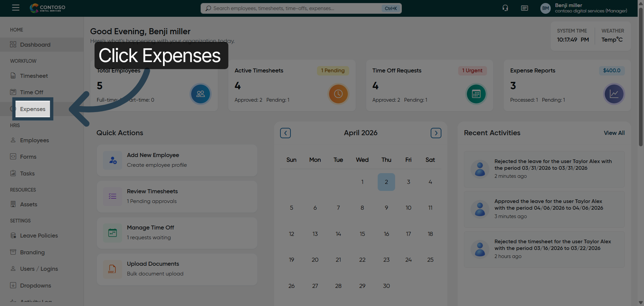Viewport: 644px width, 306px height.
Task: Advance calendar to next month
Action: (436, 133)
